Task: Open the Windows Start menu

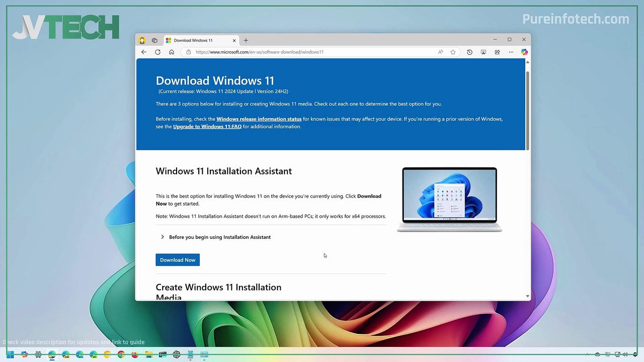Action: [10, 354]
